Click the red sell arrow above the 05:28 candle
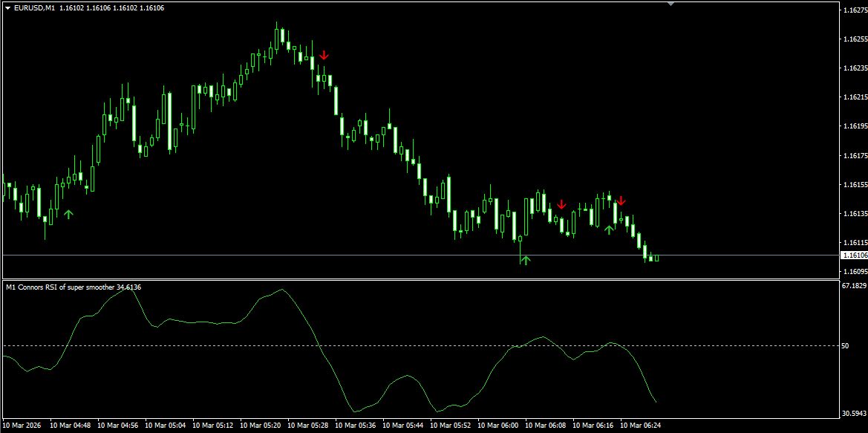 point(324,55)
